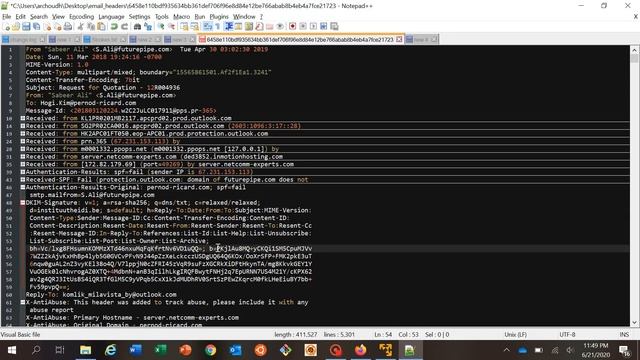
Task: Toggle show all characters pilcrow icon
Action: click(218, 27)
